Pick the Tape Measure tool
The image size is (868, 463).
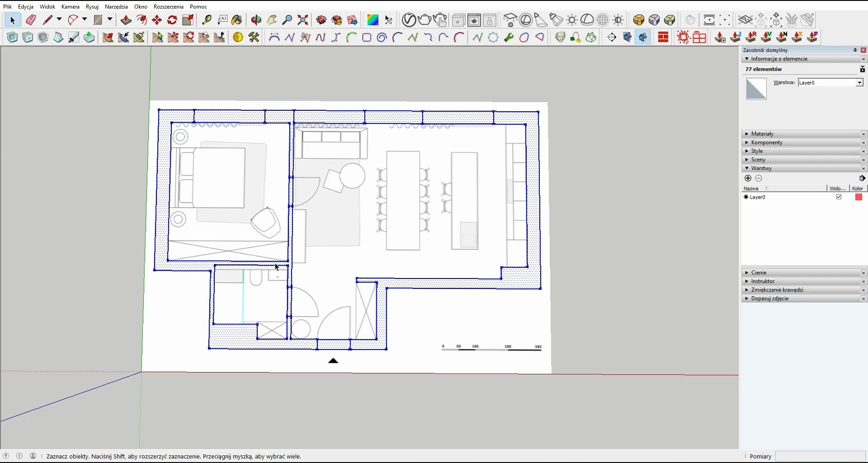(207, 20)
